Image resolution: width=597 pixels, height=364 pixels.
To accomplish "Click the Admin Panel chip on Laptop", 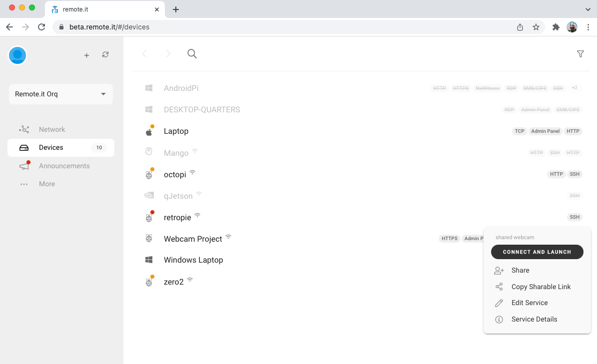I will [x=545, y=131].
